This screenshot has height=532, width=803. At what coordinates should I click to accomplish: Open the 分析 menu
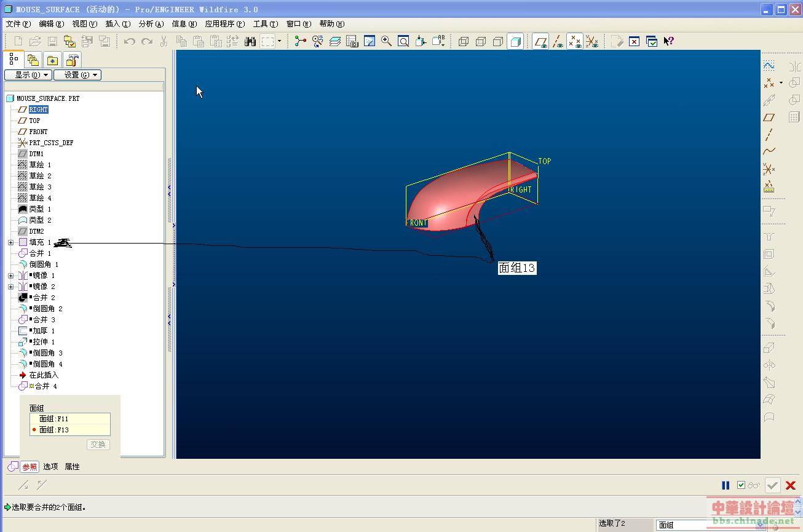[x=151, y=24]
